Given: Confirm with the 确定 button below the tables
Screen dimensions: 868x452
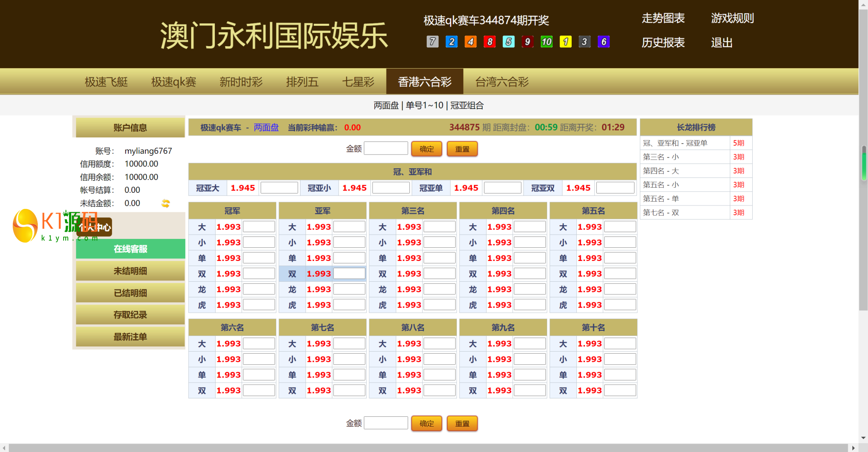Looking at the screenshot, I should 427,424.
